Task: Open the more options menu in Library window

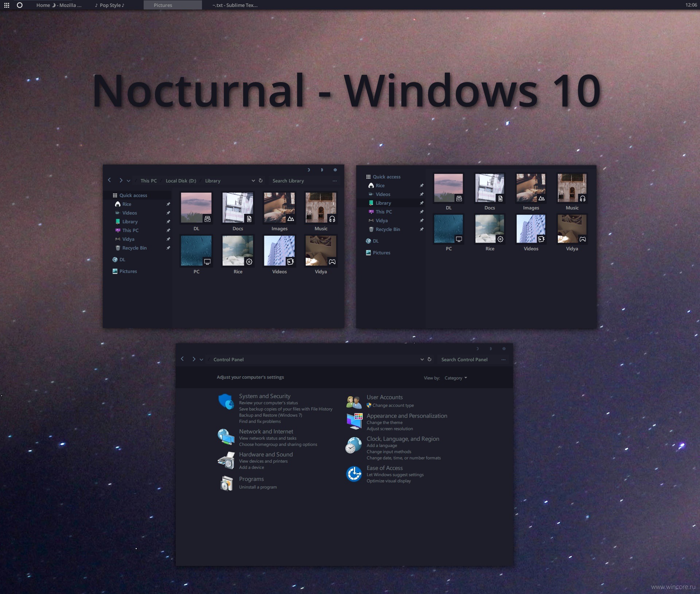Action: coord(335,181)
